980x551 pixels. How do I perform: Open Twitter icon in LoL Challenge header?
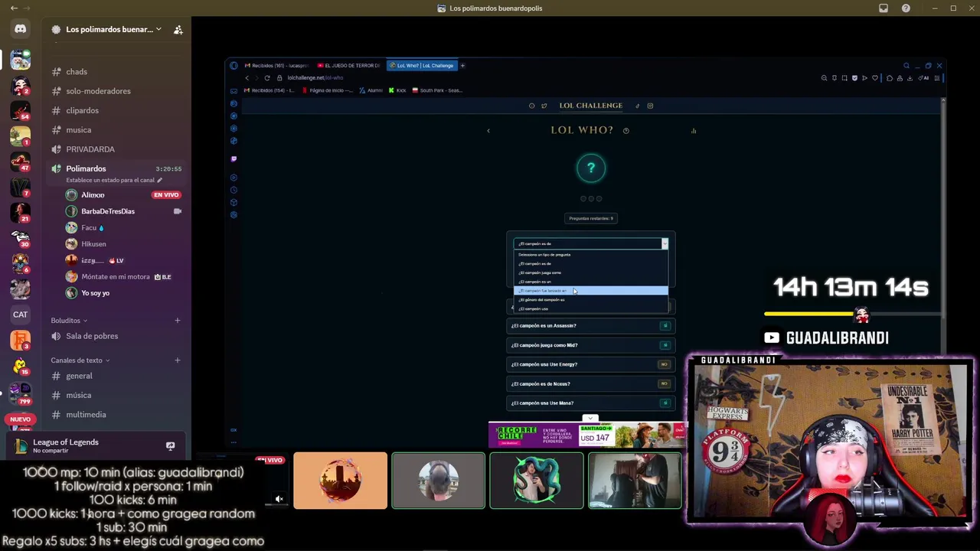(x=544, y=106)
